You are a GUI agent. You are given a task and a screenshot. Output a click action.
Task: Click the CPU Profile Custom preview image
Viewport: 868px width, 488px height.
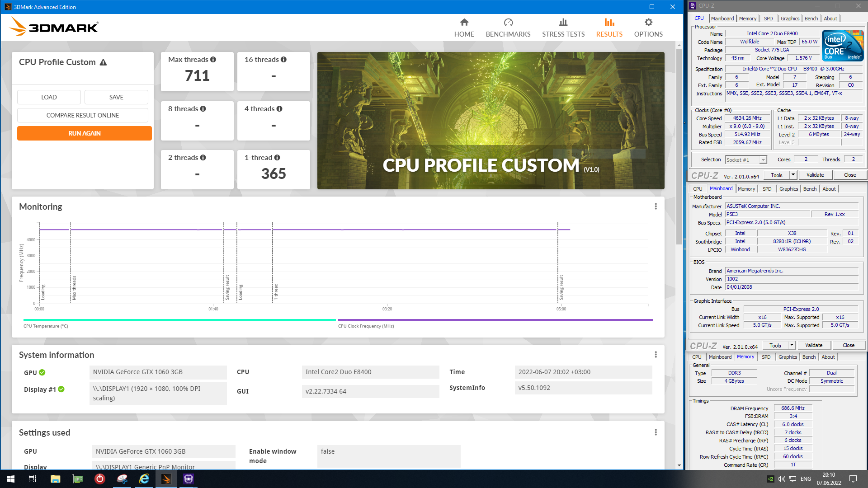(491, 121)
